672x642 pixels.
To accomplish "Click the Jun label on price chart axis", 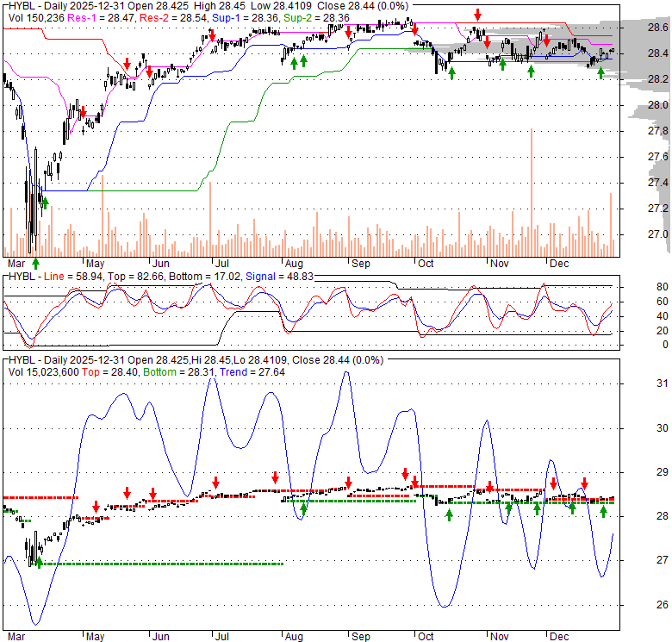I will click(161, 264).
